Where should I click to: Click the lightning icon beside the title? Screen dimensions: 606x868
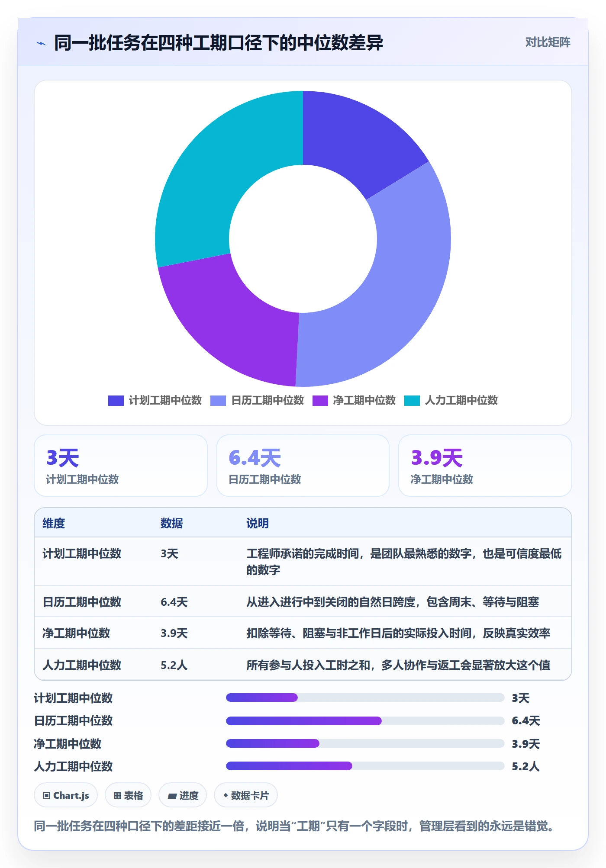click(x=41, y=43)
